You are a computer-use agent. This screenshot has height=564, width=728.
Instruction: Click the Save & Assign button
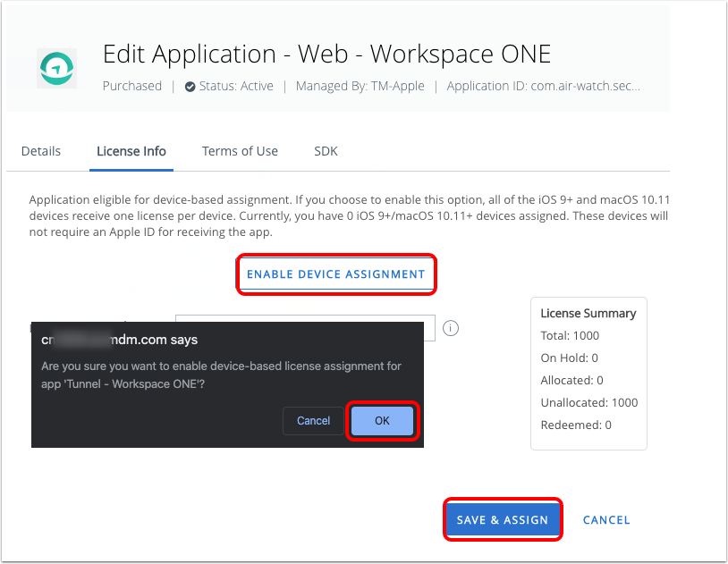[502, 519]
